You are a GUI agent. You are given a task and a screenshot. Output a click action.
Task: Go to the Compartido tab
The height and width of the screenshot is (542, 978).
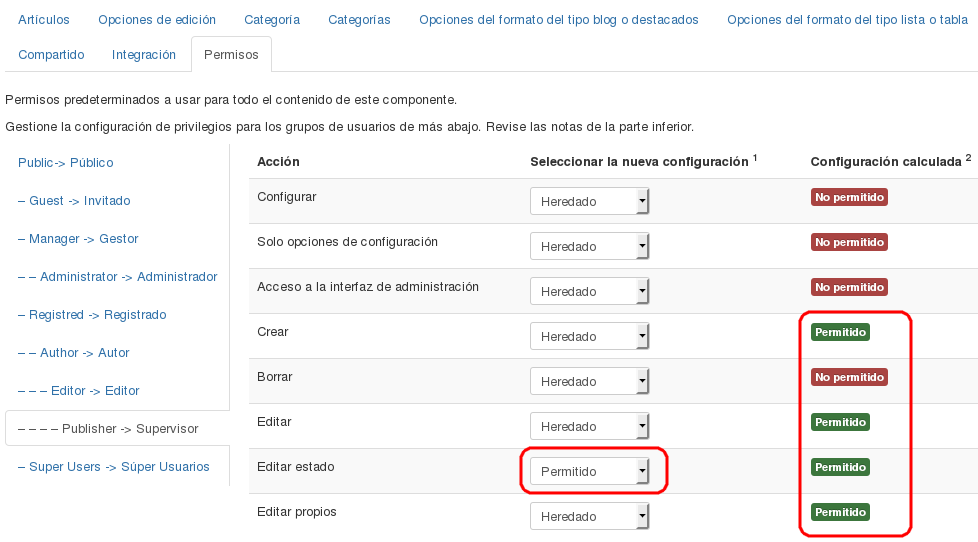(51, 55)
